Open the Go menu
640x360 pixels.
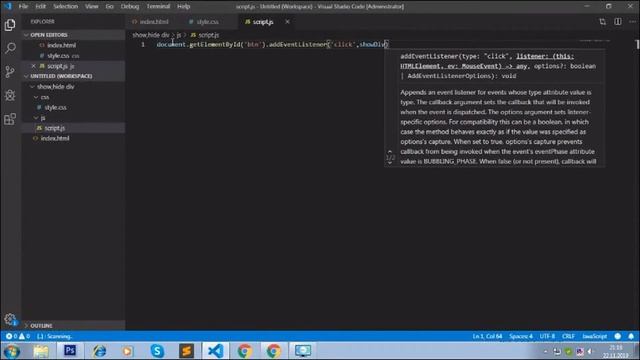109,6
